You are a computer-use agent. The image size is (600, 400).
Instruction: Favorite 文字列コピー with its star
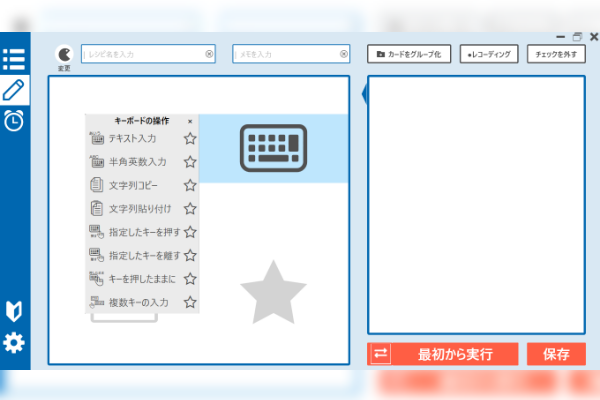pos(190,185)
